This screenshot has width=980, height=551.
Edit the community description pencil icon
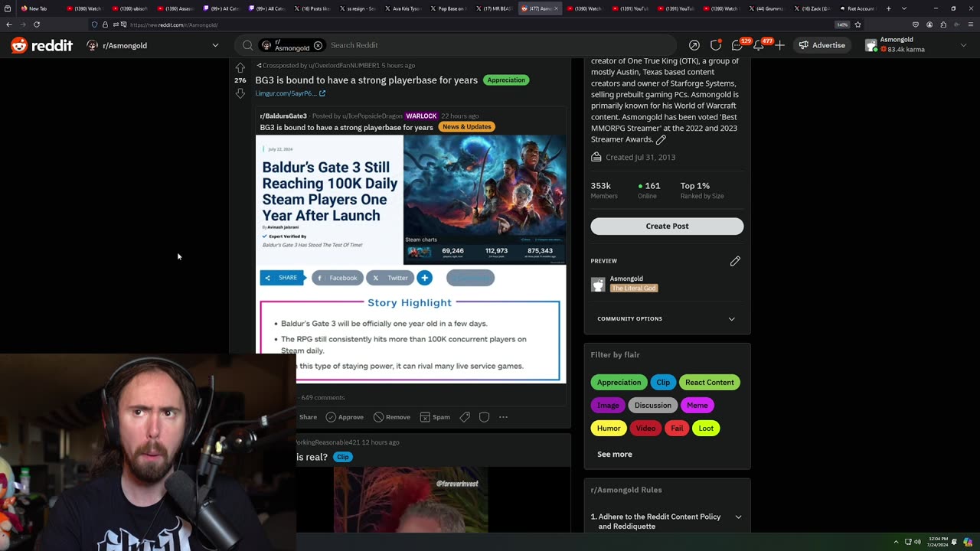point(661,140)
